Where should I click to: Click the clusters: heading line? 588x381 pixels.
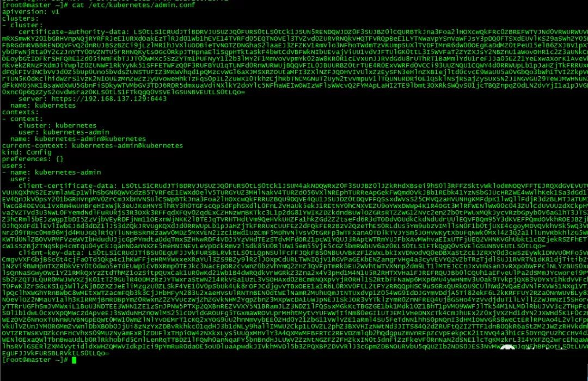pyautogui.click(x=20, y=19)
